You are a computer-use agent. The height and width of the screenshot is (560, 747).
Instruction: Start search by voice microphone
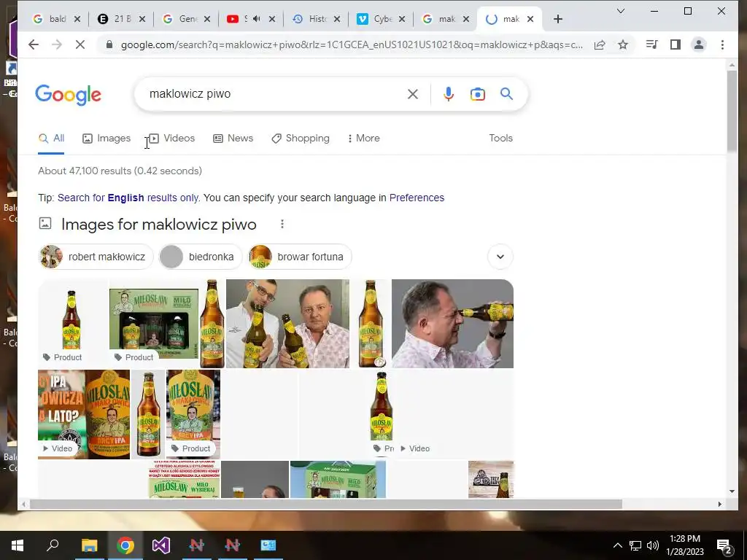click(x=449, y=94)
